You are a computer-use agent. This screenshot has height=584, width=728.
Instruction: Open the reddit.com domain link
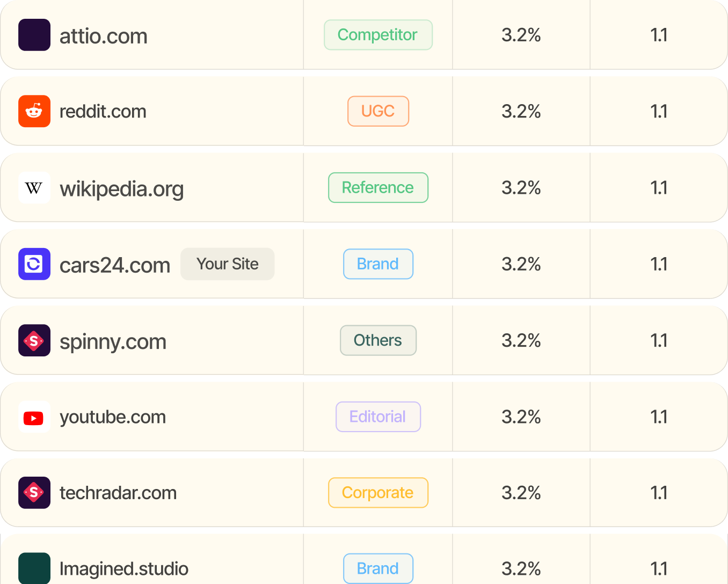tap(103, 112)
